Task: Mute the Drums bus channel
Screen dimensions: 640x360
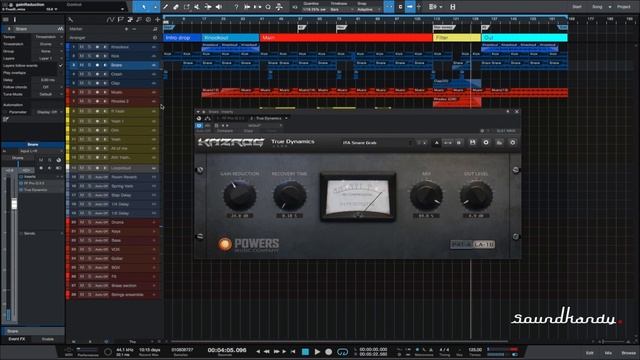Action: tap(82, 222)
